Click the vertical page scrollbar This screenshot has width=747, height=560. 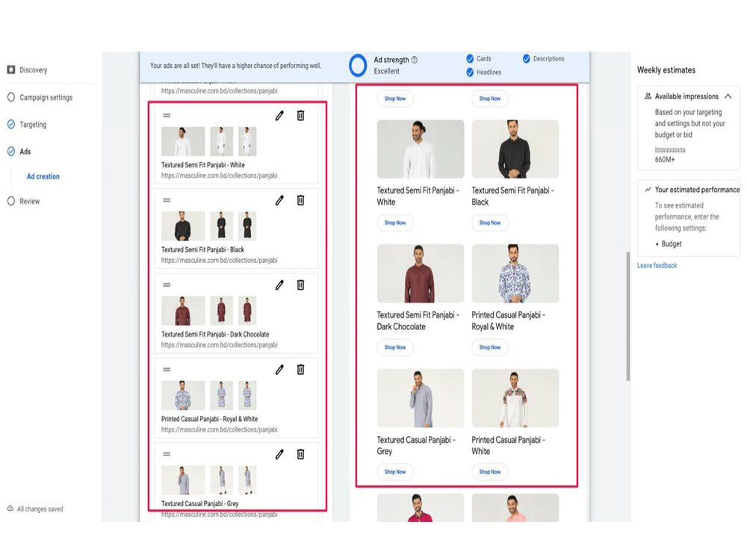[628, 316]
